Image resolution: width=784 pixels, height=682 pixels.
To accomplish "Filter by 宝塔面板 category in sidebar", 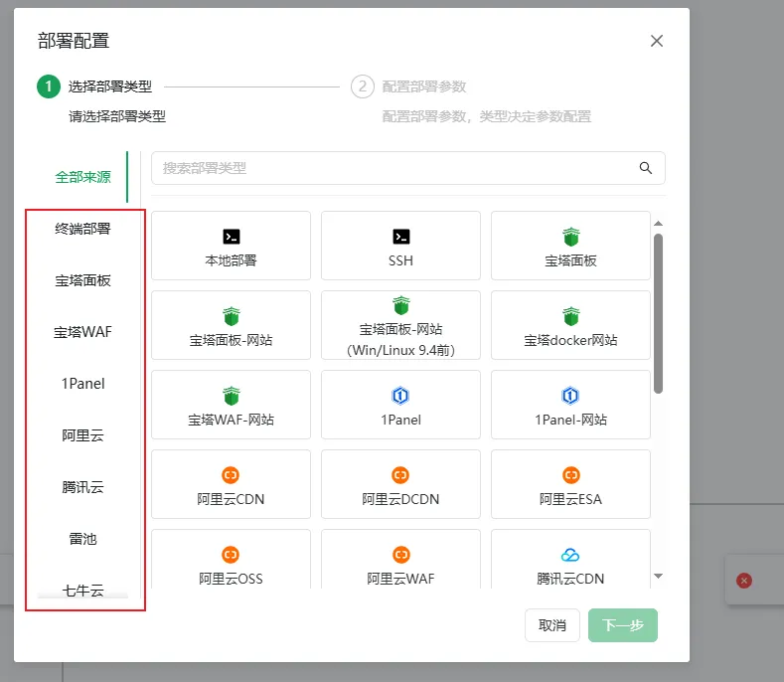I will [x=82, y=280].
